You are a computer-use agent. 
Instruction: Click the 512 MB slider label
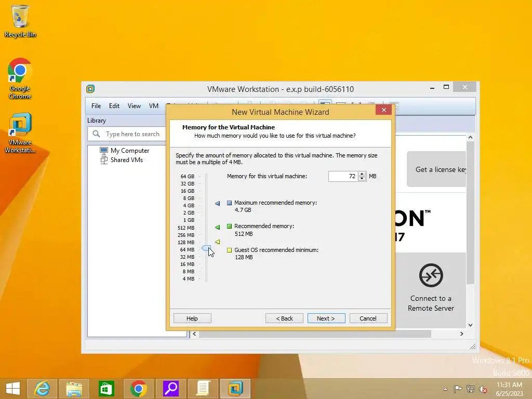coord(186,228)
